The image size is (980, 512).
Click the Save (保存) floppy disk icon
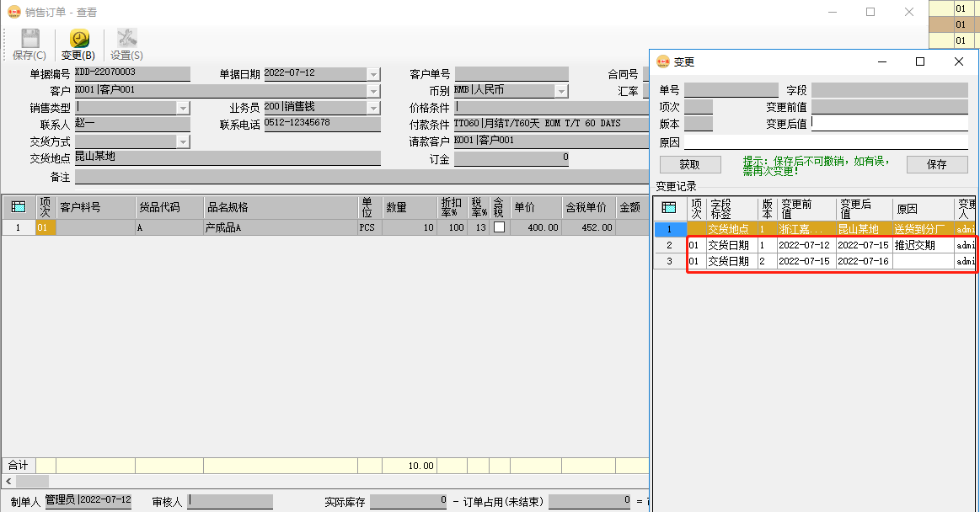29,39
